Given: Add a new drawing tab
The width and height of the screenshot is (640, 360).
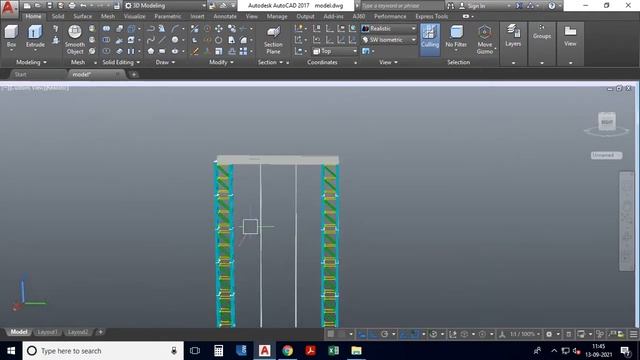Looking at the screenshot, I should point(133,74).
